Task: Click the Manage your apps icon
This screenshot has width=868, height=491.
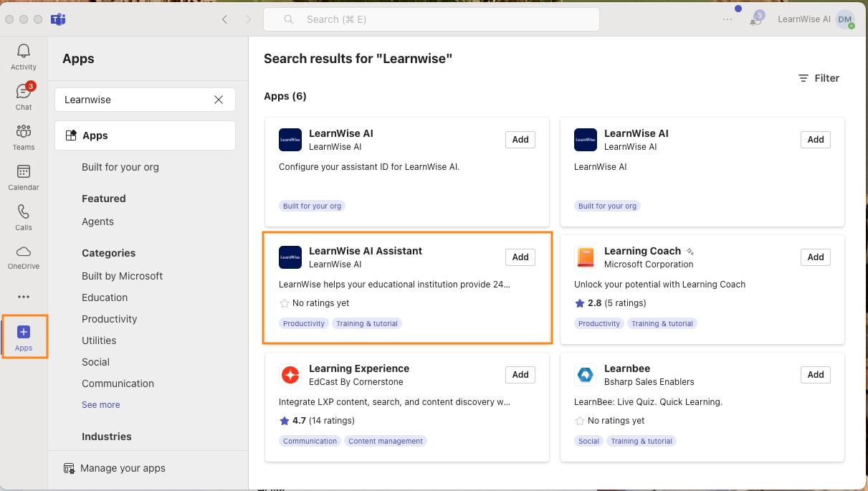Action: pos(70,468)
